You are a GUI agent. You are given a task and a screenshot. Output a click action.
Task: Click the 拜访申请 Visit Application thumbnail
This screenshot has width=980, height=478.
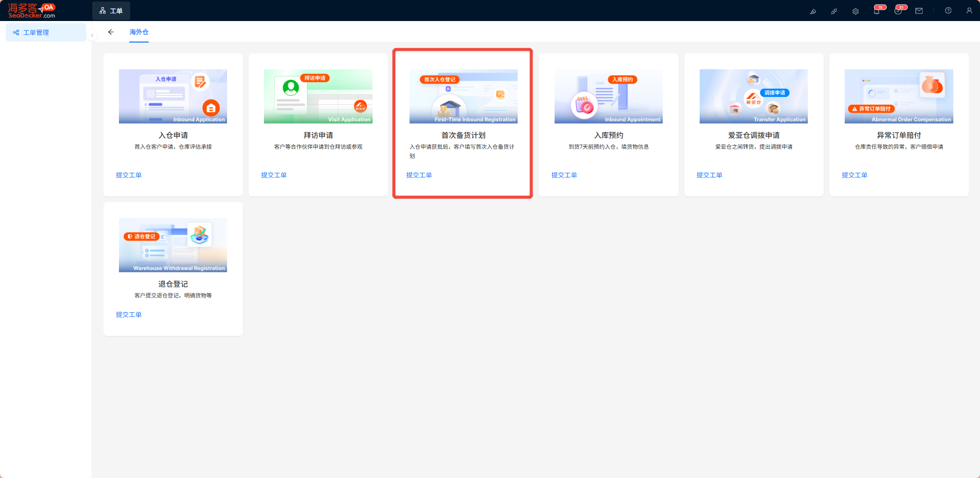click(318, 96)
